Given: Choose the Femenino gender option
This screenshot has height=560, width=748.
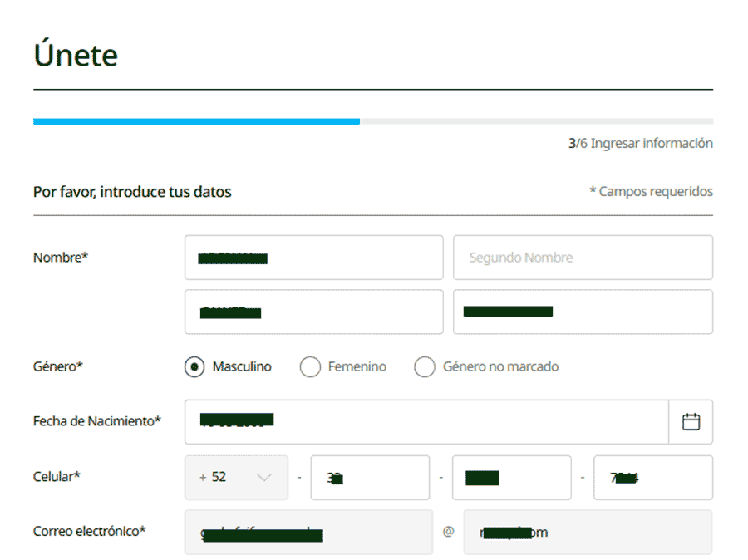Looking at the screenshot, I should [x=310, y=366].
